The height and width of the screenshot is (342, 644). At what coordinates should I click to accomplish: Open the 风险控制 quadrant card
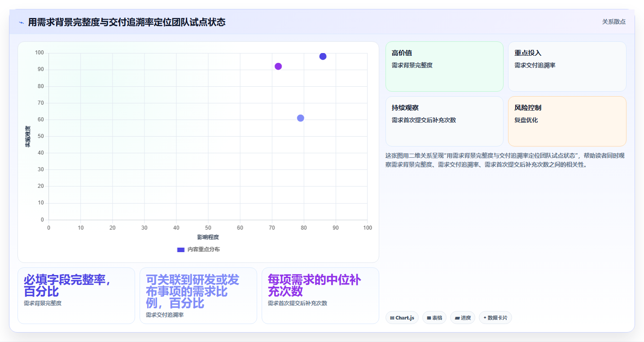coord(567,121)
